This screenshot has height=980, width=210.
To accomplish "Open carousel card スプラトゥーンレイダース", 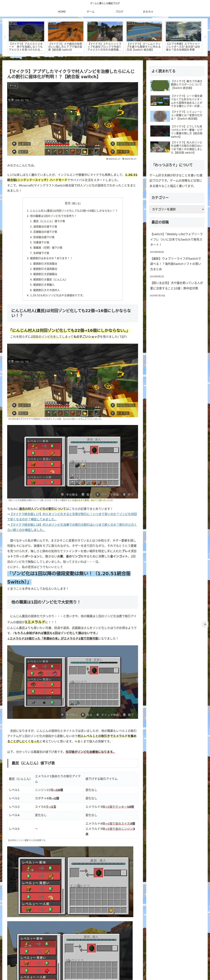I will 183,37.
